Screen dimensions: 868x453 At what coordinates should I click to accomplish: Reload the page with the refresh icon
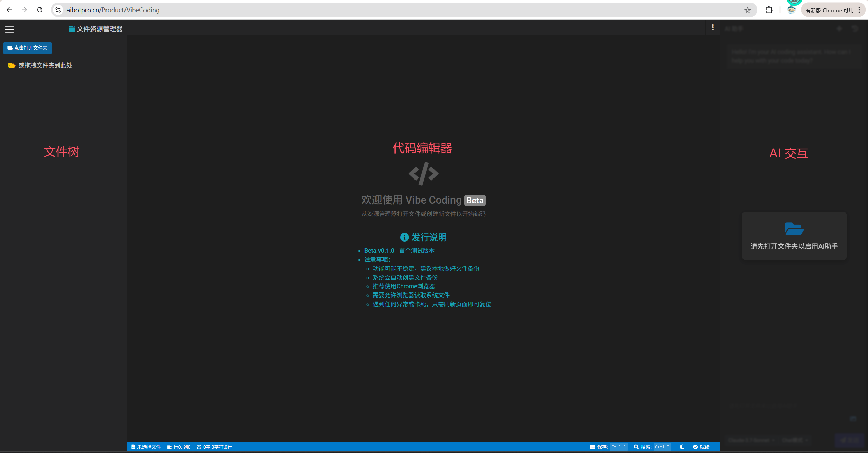coord(40,10)
